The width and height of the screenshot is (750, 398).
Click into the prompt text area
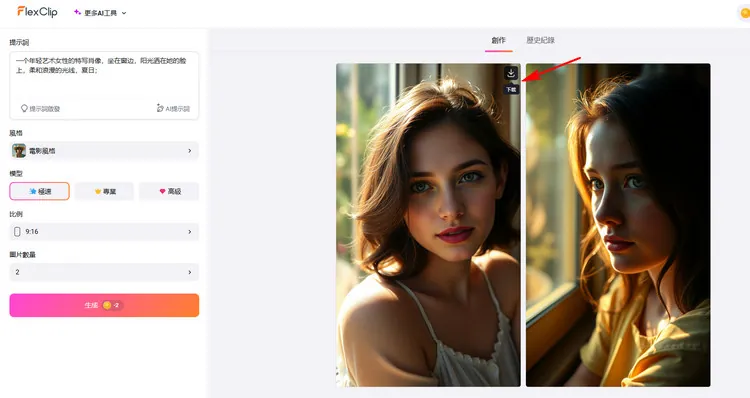click(104, 77)
